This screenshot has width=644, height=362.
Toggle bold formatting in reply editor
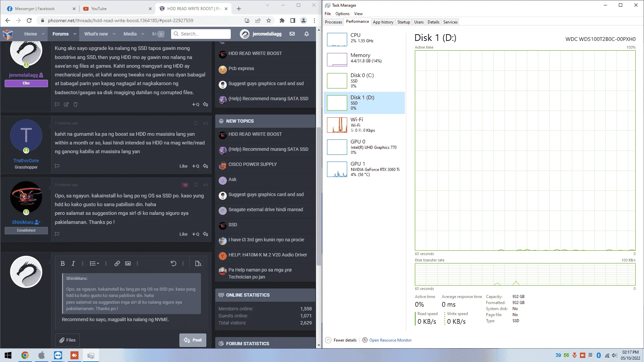62,263
